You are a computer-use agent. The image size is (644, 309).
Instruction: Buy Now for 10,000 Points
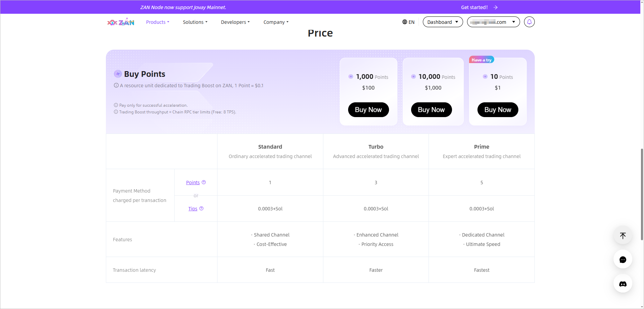click(431, 110)
